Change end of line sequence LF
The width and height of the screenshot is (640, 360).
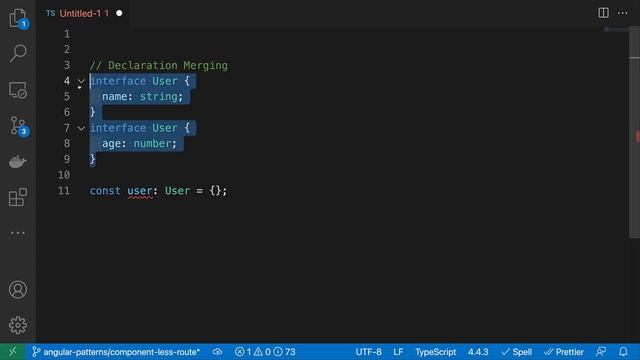398,351
